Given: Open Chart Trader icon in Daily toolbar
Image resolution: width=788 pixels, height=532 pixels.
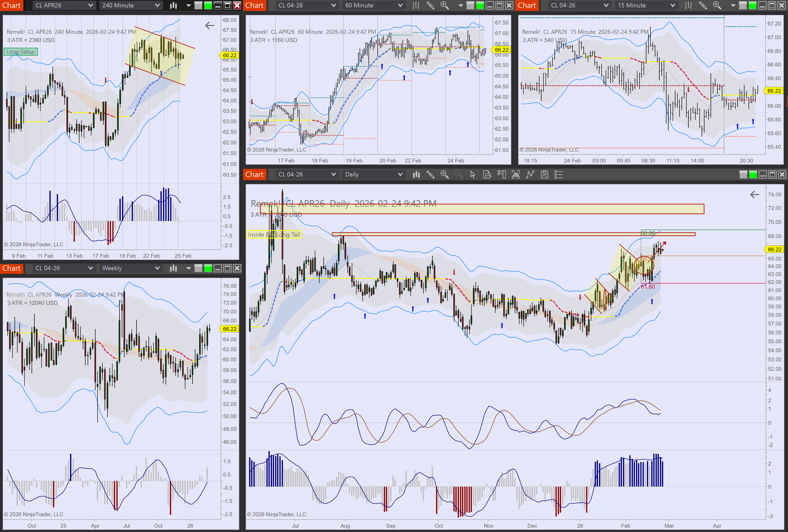Looking at the screenshot, I should 501,175.
